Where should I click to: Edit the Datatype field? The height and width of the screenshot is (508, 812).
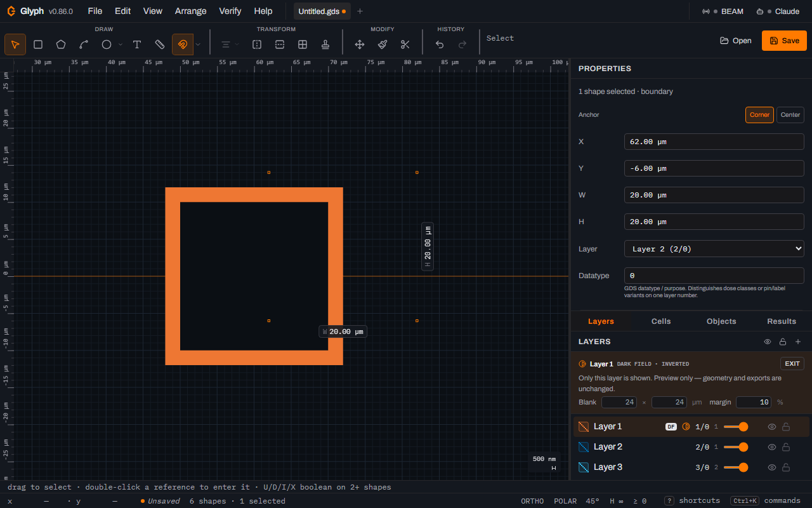tap(714, 276)
